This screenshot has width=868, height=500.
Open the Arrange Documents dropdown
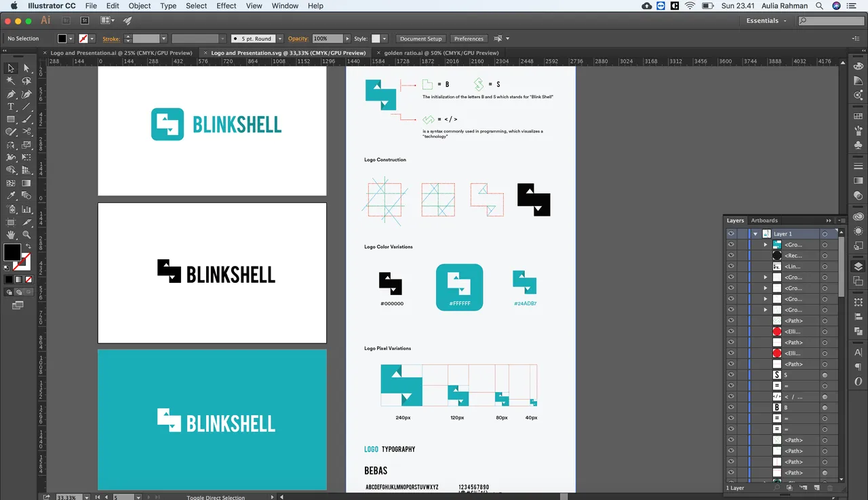click(x=107, y=20)
